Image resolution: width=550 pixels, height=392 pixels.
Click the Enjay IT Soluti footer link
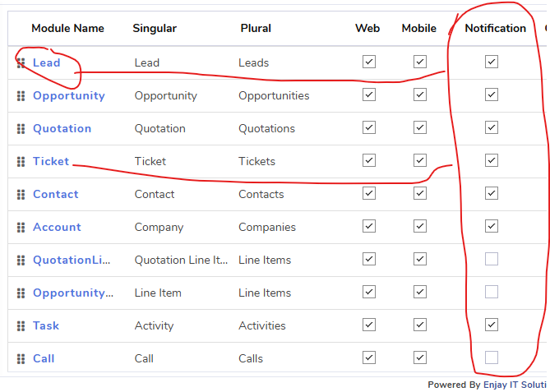(515, 385)
